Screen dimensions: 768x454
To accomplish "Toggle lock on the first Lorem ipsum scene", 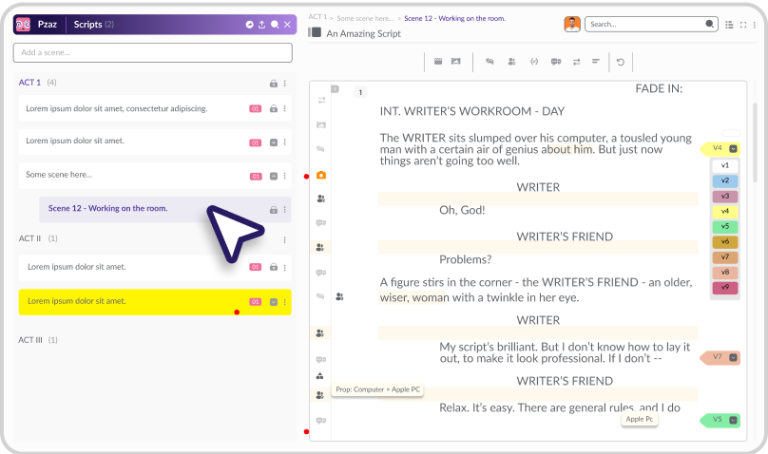I will 273,108.
